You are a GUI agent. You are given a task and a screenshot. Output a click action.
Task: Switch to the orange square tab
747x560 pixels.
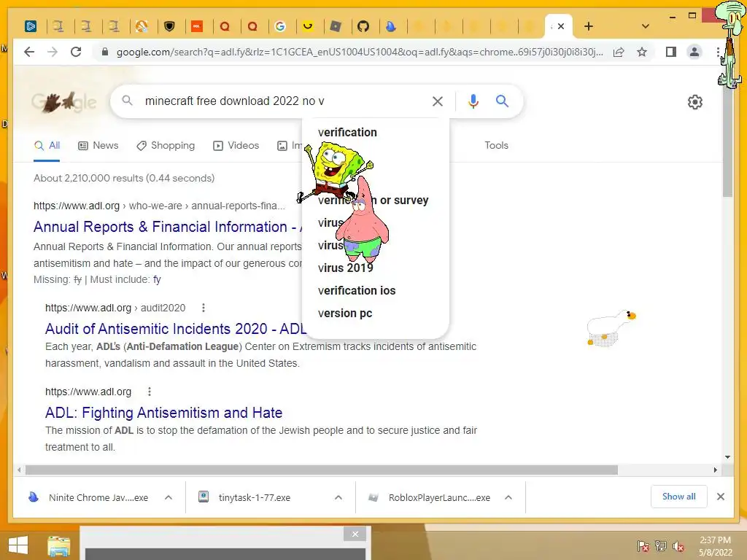(x=197, y=26)
